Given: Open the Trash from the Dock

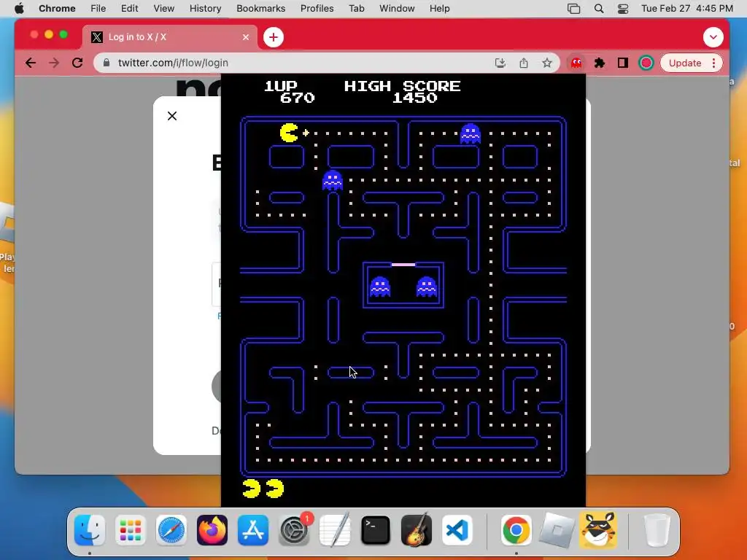Looking at the screenshot, I should [657, 530].
